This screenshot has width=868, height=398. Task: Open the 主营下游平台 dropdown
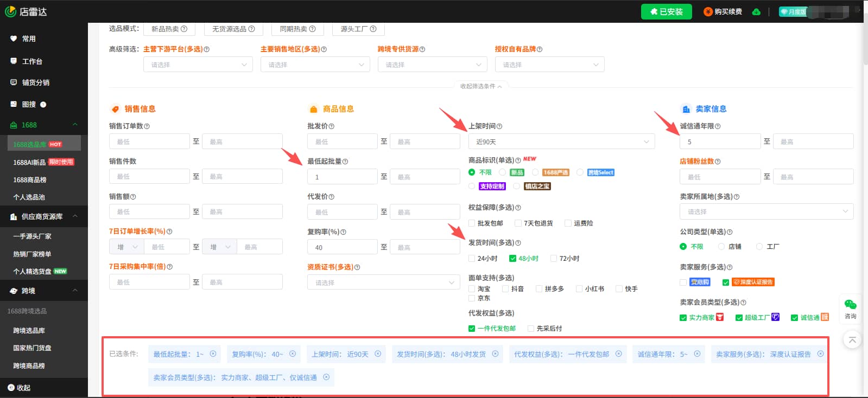[198, 65]
